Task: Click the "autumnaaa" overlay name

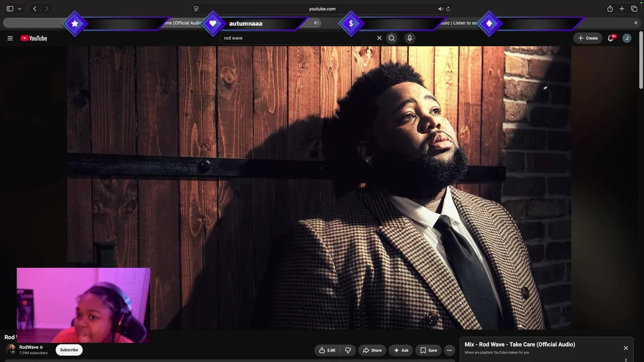Action: (246, 24)
